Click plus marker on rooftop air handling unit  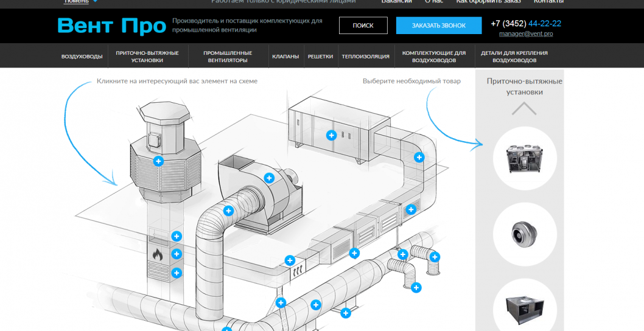332,134
